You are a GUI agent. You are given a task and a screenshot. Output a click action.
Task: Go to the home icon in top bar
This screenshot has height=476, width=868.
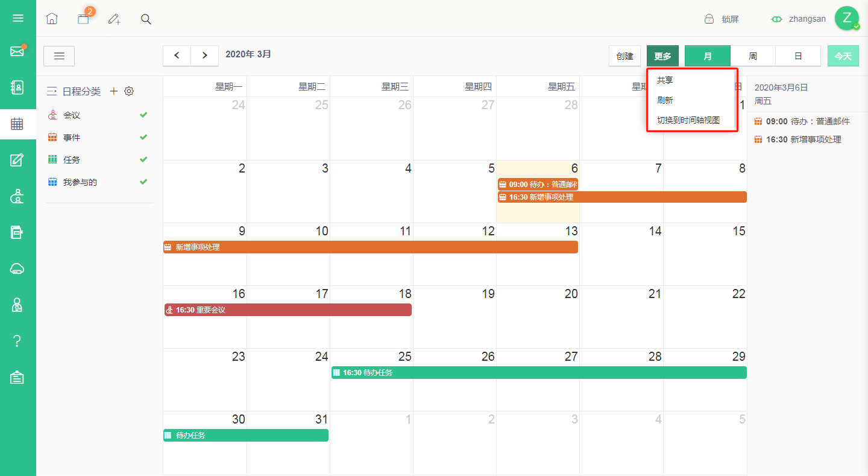coord(52,19)
